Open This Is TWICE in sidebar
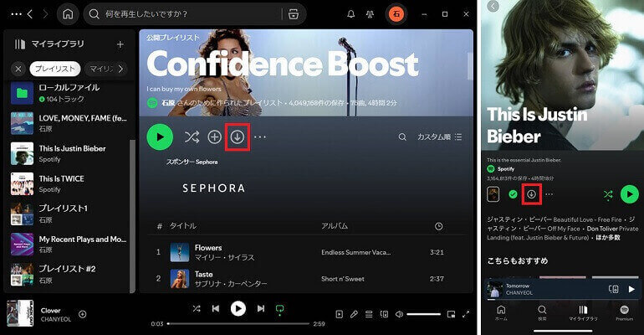The height and width of the screenshot is (335, 644). coord(69,183)
